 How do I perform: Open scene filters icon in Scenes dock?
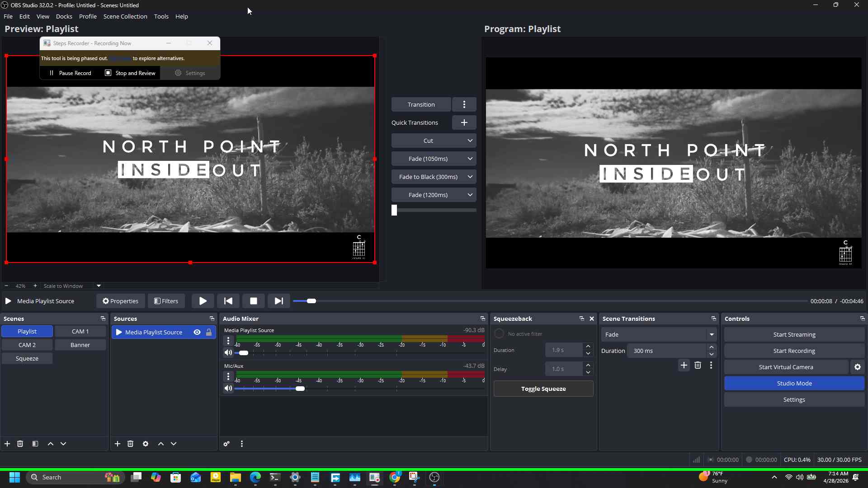[x=35, y=444]
